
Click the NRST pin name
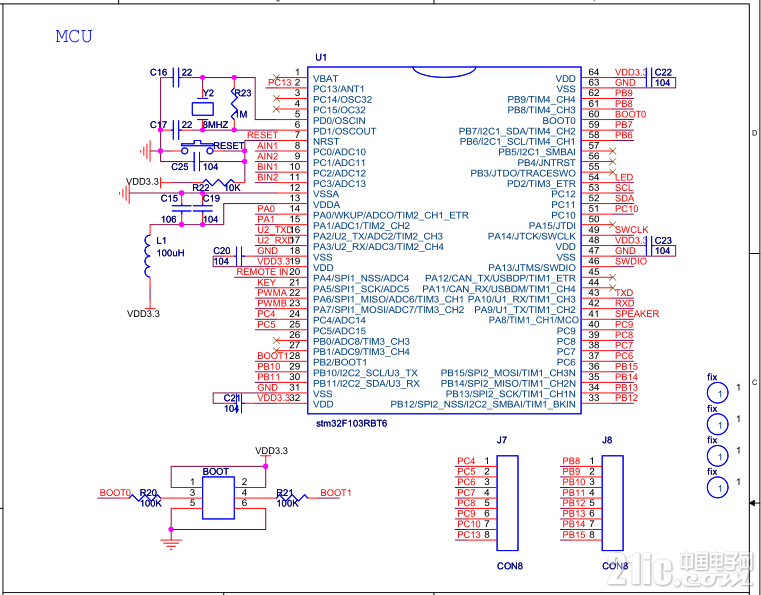(326, 142)
